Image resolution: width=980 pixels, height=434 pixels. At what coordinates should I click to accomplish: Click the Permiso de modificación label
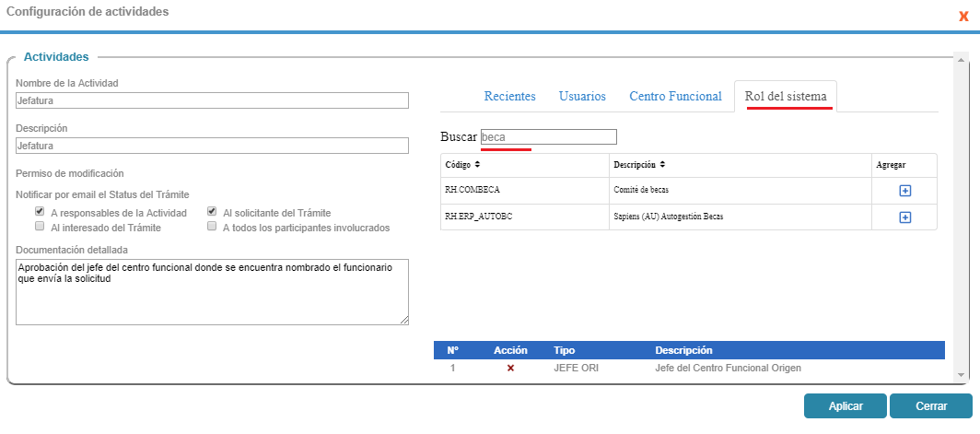pyautogui.click(x=70, y=173)
